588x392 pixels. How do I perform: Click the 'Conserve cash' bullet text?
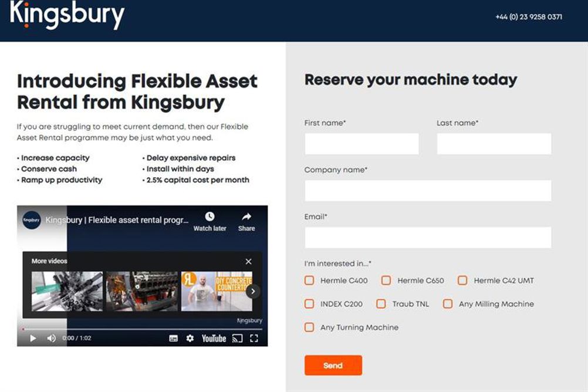49,169
